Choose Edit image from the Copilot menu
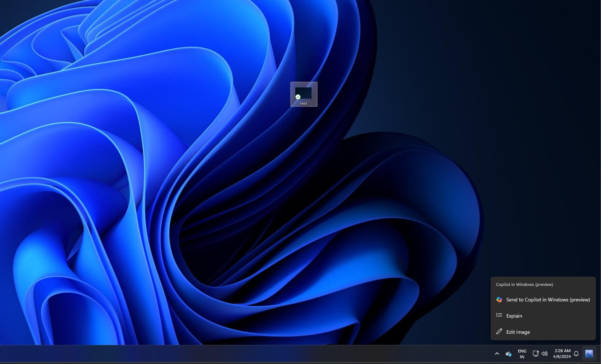The image size is (601, 364). [x=518, y=332]
